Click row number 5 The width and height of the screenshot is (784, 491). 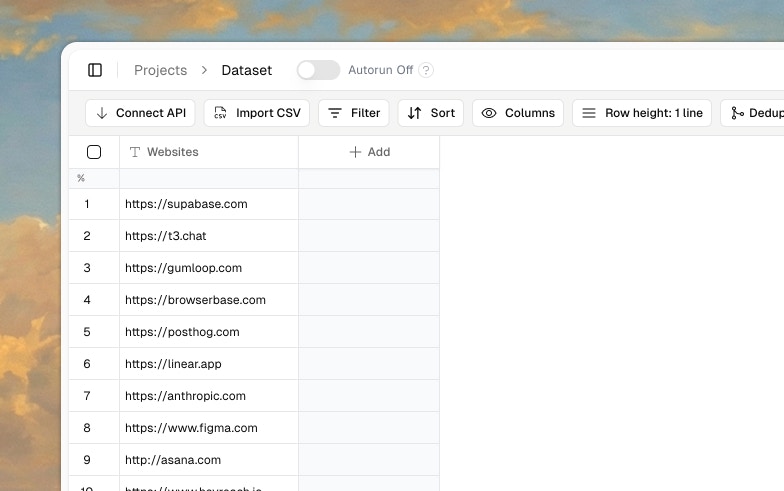click(87, 332)
